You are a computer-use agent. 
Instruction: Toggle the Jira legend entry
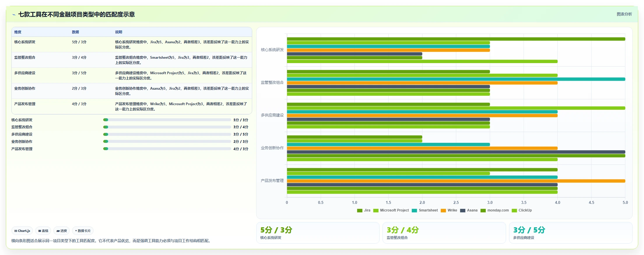(x=364, y=210)
